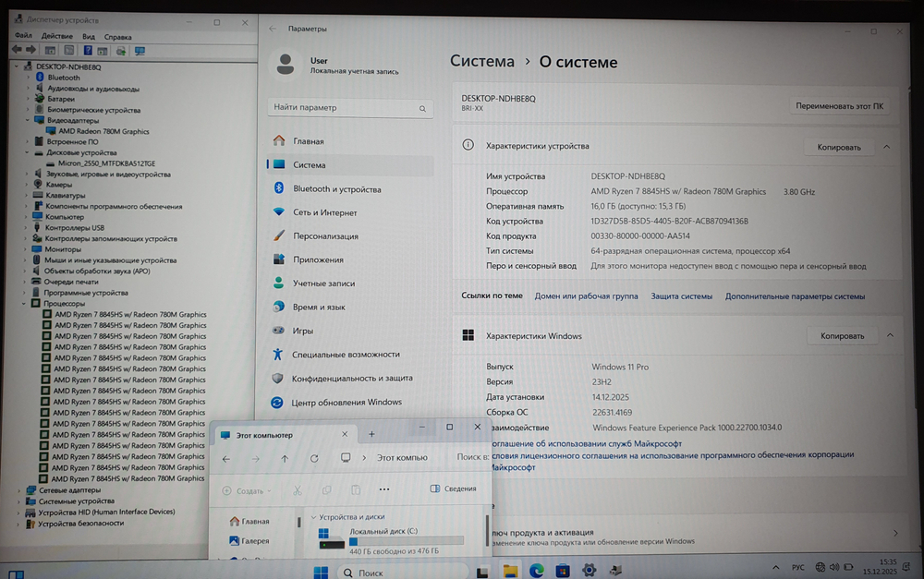The height and width of the screenshot is (579, 924).
Task: Collapse the Характеристики устройства section chevron
Action: (885, 145)
